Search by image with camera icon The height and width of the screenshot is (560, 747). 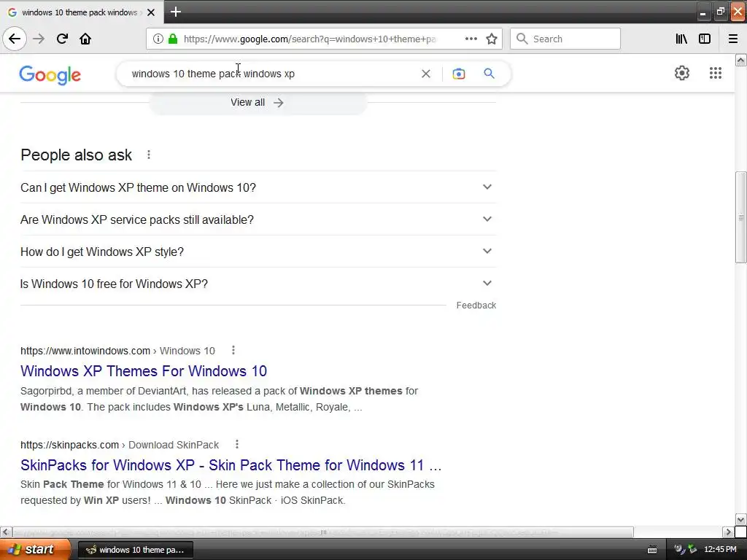pos(458,74)
